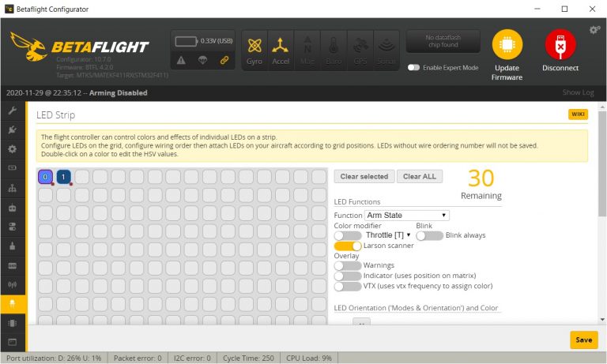The width and height of the screenshot is (607, 364).
Task: Click the red Disconnect USB icon
Action: coord(560,44)
